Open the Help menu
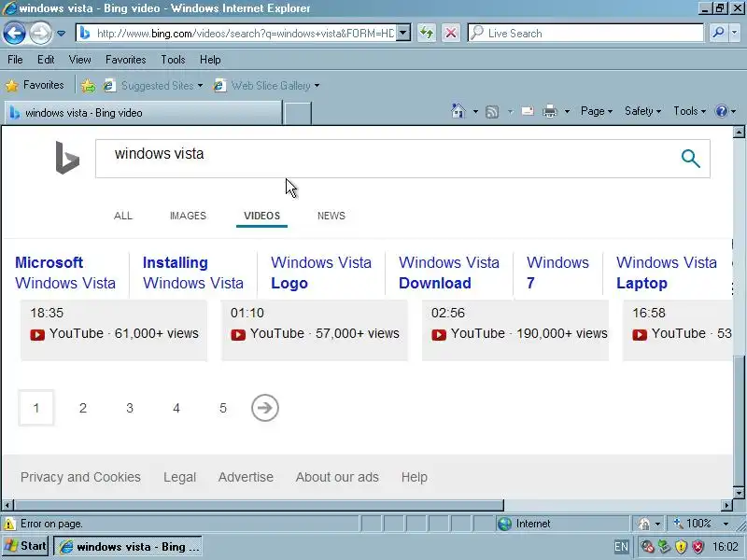Screen dimensions: 747x560 [x=210, y=60]
